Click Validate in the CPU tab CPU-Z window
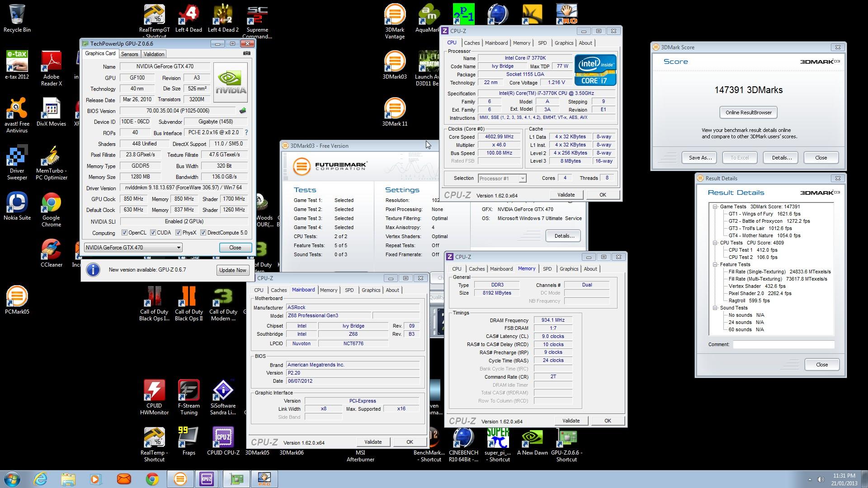 click(566, 195)
